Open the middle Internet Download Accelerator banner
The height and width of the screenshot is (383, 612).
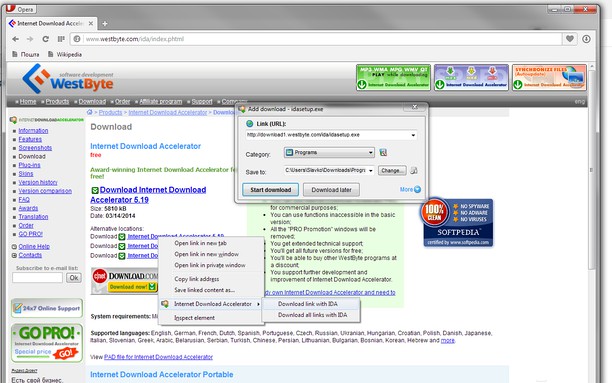pos(471,78)
